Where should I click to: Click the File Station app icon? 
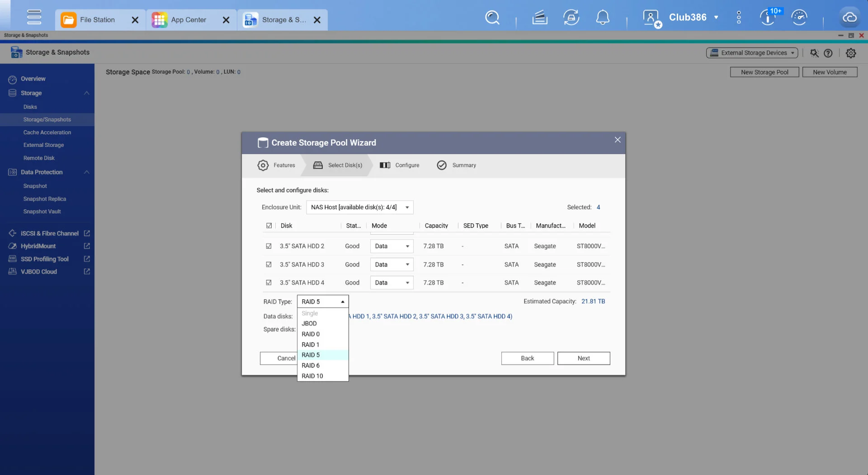tap(69, 20)
